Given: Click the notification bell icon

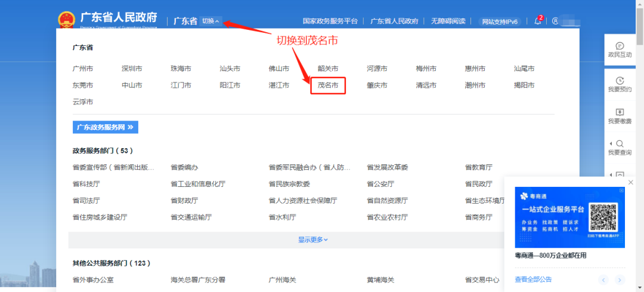Looking at the screenshot, I should 537,21.
